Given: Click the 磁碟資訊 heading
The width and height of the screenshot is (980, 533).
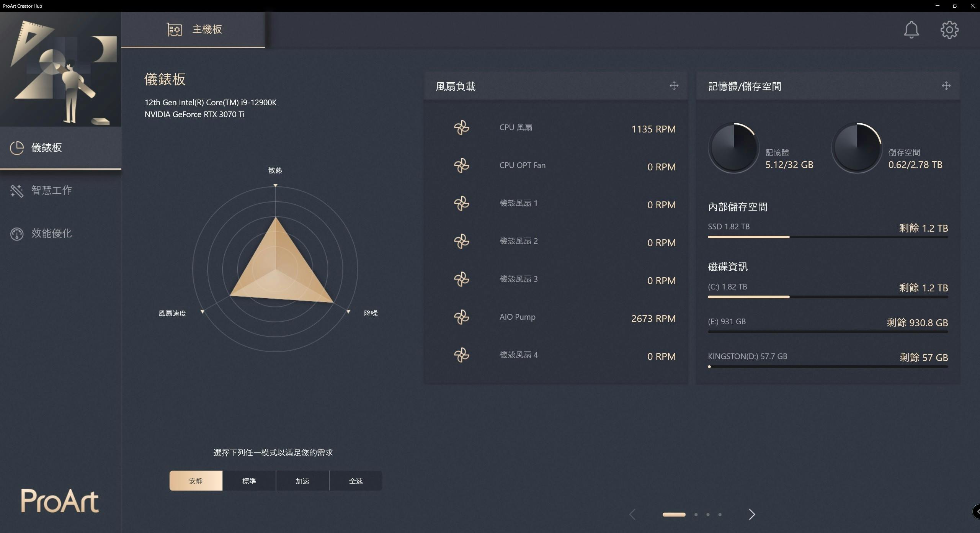Looking at the screenshot, I should [727, 267].
